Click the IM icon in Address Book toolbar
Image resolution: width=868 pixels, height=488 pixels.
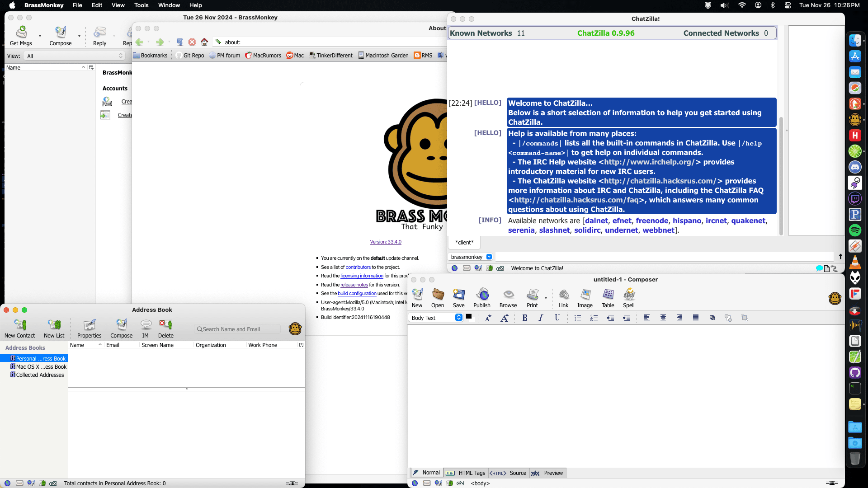[146, 325]
